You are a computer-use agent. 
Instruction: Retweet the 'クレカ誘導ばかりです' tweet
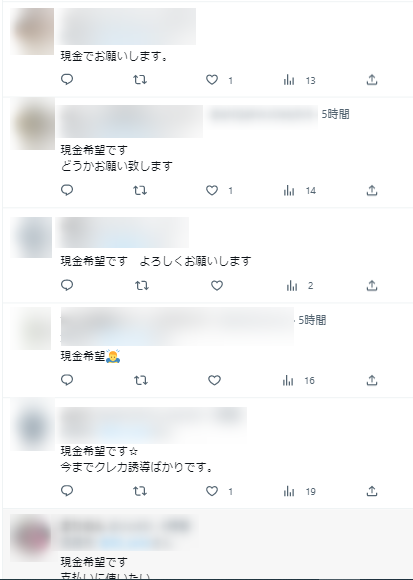(x=140, y=491)
